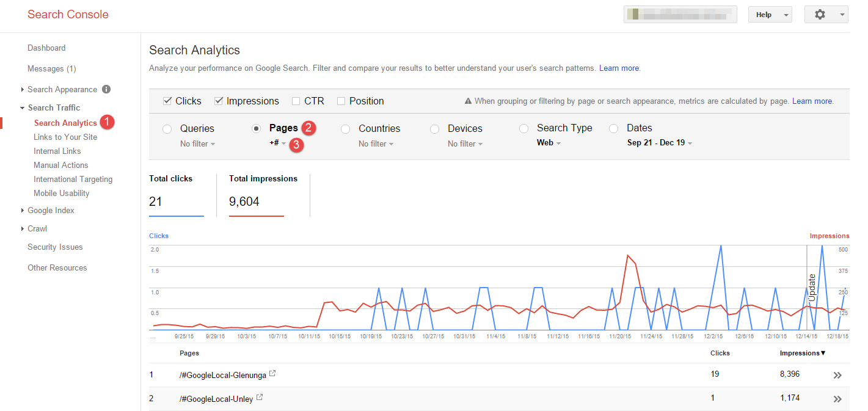Select the Search Type radio button

(523, 128)
